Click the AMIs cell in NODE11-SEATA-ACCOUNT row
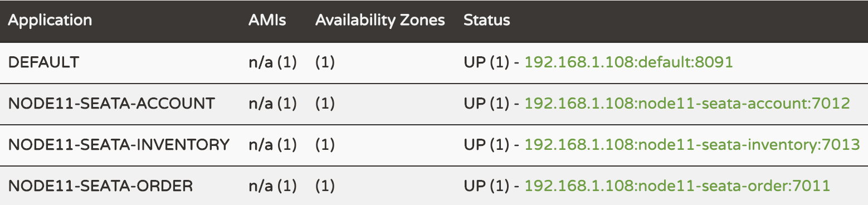 [272, 103]
